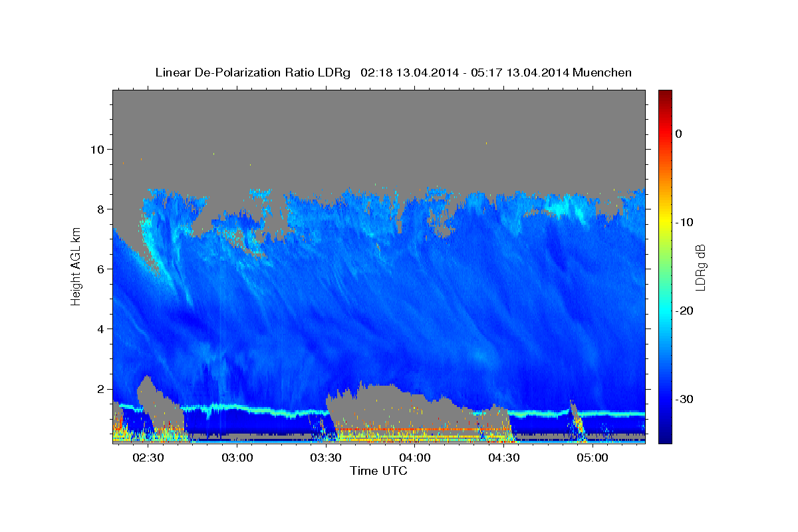Click the height tick label 10
Screen dimensions: 798x532
(96, 149)
